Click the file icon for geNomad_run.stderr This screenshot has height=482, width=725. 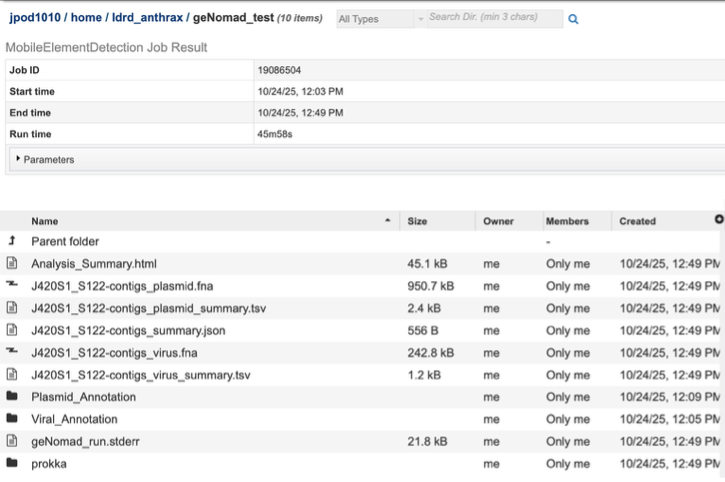(x=12, y=441)
